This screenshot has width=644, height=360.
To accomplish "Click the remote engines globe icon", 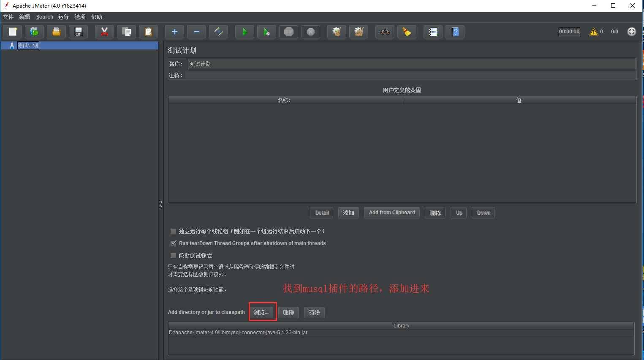I will click(x=631, y=32).
